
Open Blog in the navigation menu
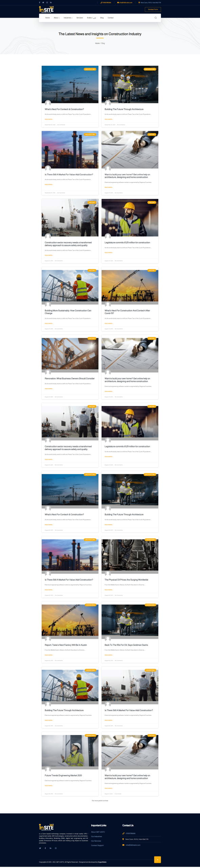pos(102,18)
